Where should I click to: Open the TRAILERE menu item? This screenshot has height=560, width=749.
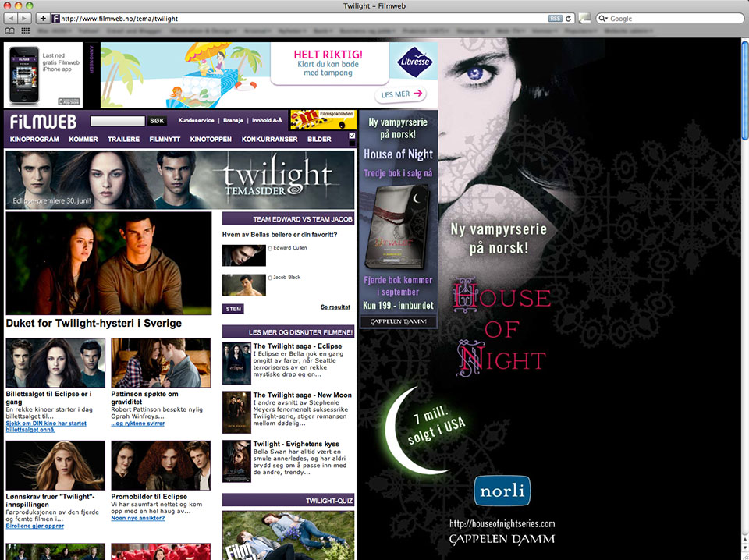124,139
